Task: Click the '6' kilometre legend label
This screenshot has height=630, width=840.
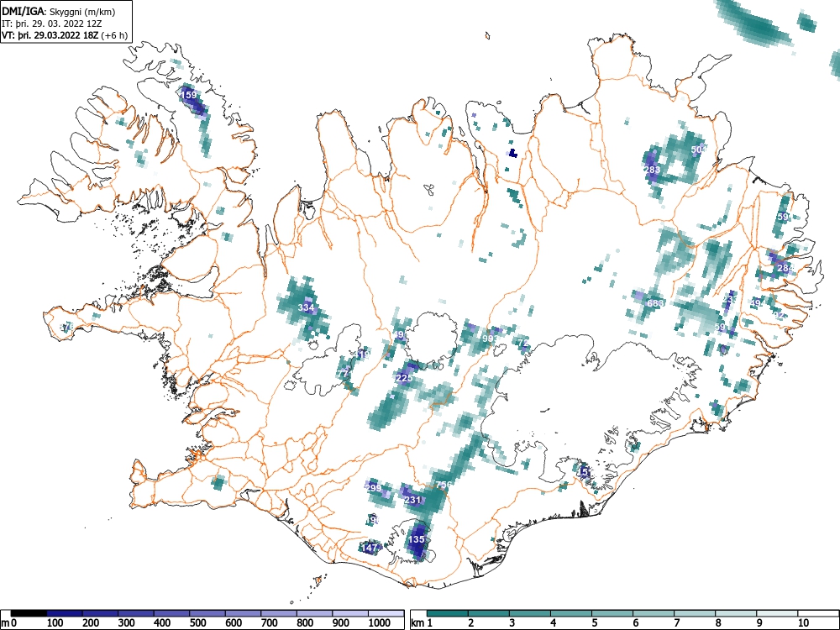Action: coord(636,623)
